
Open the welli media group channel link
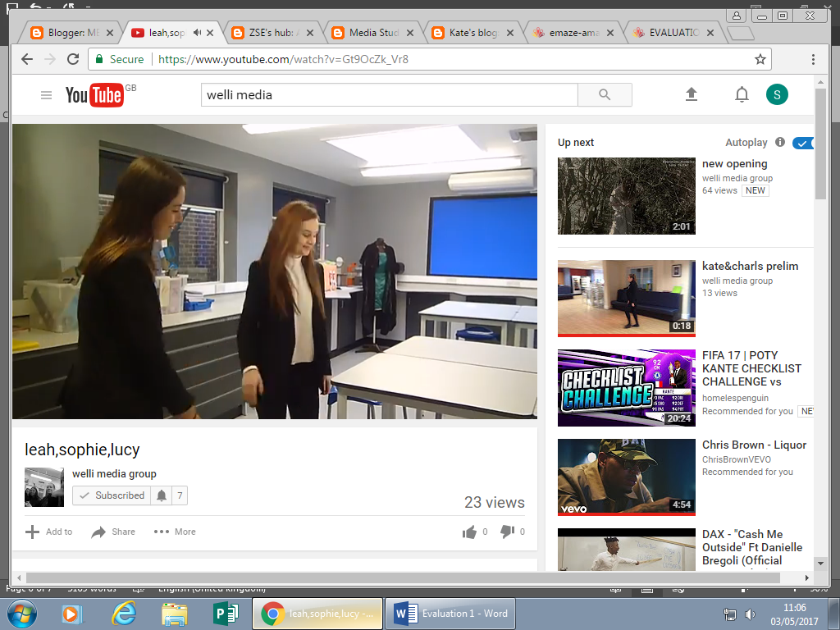pos(114,473)
